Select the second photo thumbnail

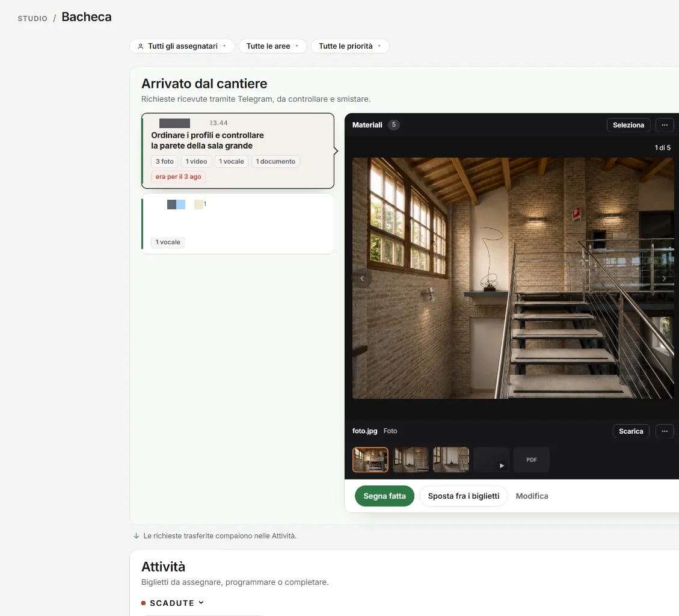(x=411, y=460)
